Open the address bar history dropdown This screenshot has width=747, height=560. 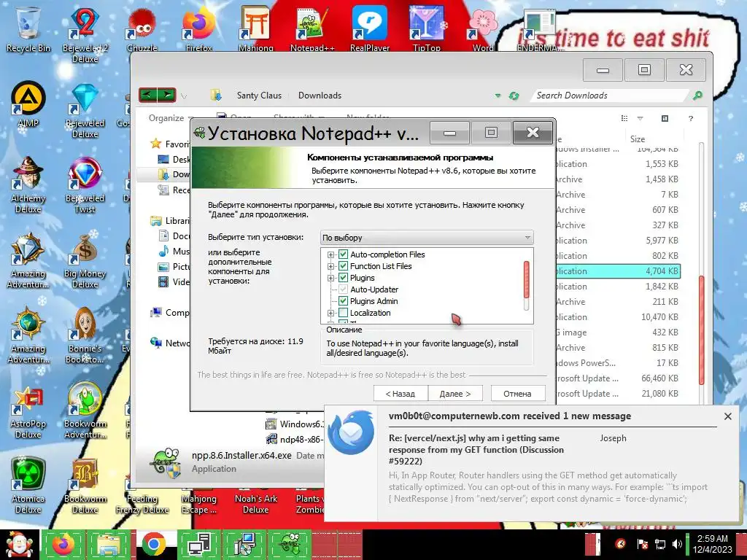point(498,96)
